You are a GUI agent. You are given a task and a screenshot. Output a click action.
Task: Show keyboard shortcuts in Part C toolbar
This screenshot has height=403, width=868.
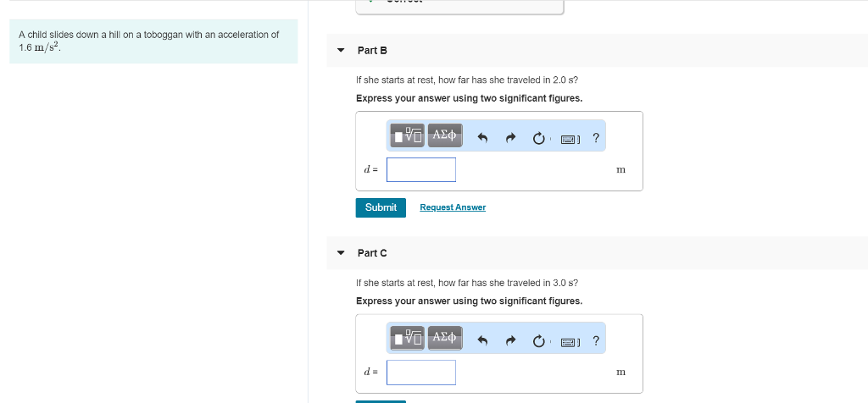[x=570, y=342]
